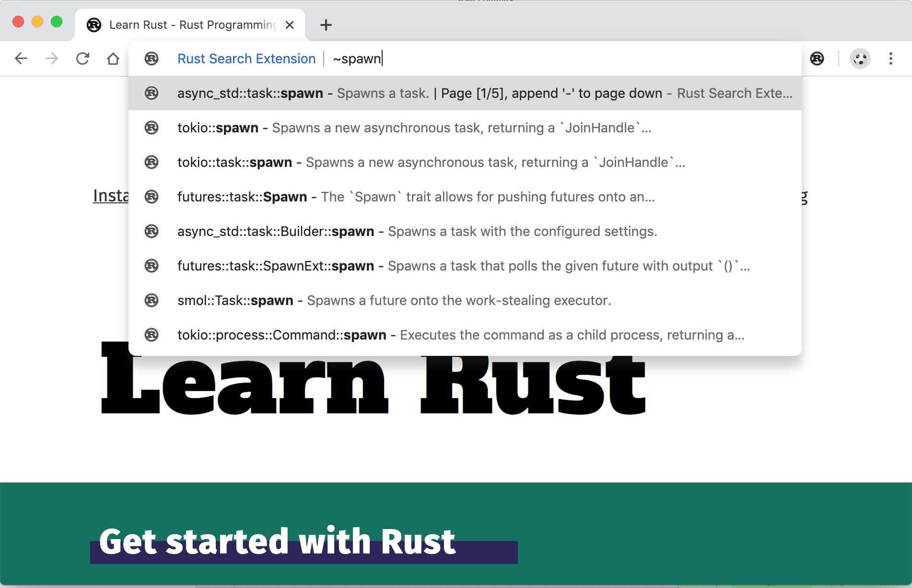Click the Get started with Rust heading
This screenshot has width=912, height=588.
277,542
